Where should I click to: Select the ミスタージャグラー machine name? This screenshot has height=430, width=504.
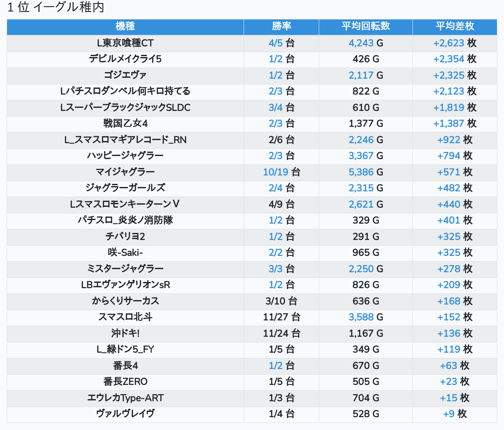tap(125, 269)
